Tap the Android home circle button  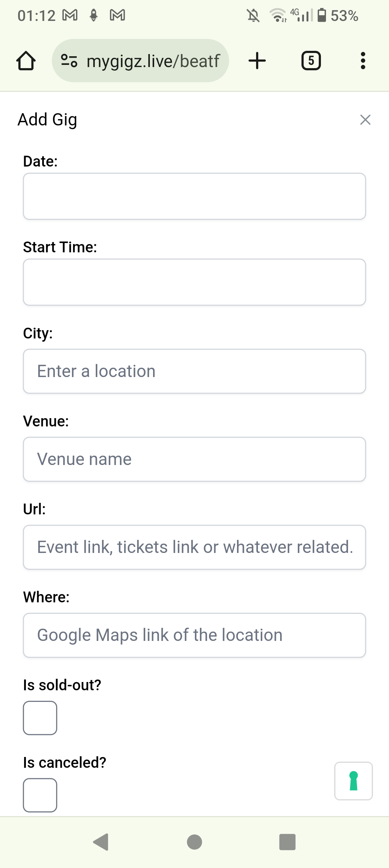(194, 842)
